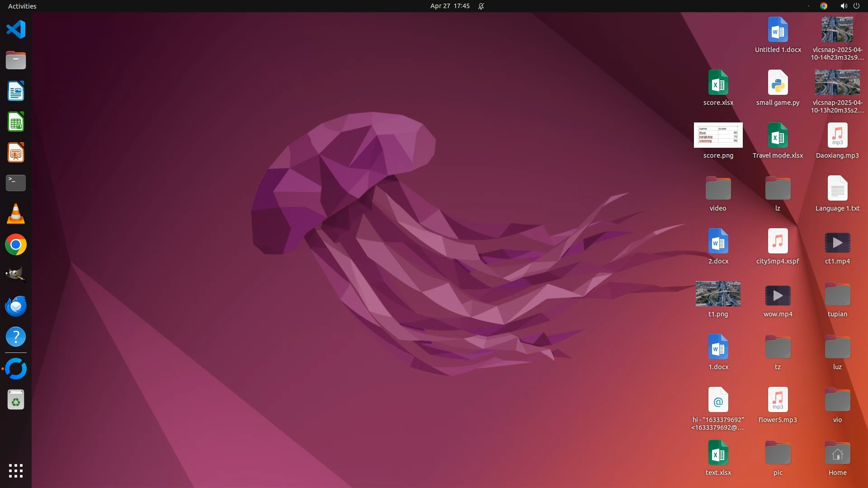
Task: Launch LibreOffice Impress from the dock
Action: (16, 153)
